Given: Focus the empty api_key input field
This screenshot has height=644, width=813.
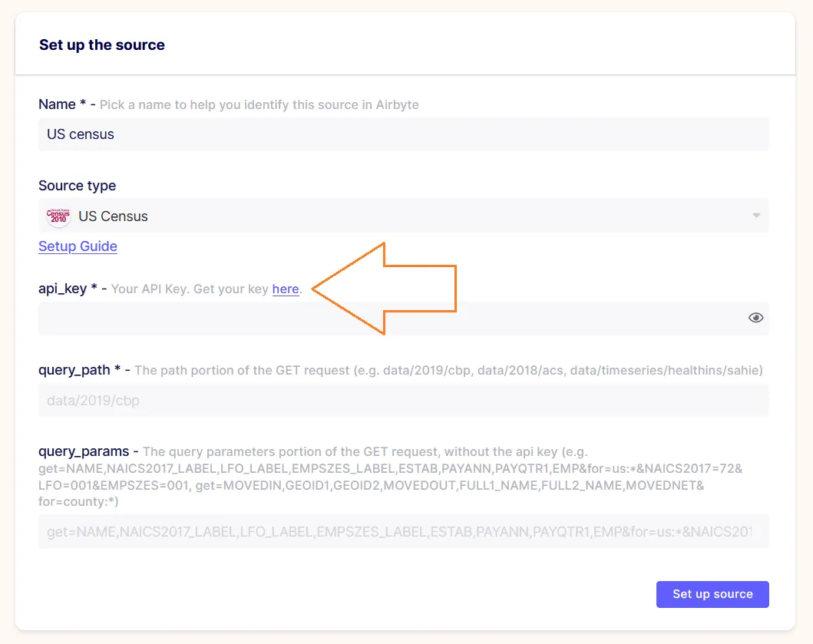Looking at the screenshot, I should pos(403,319).
